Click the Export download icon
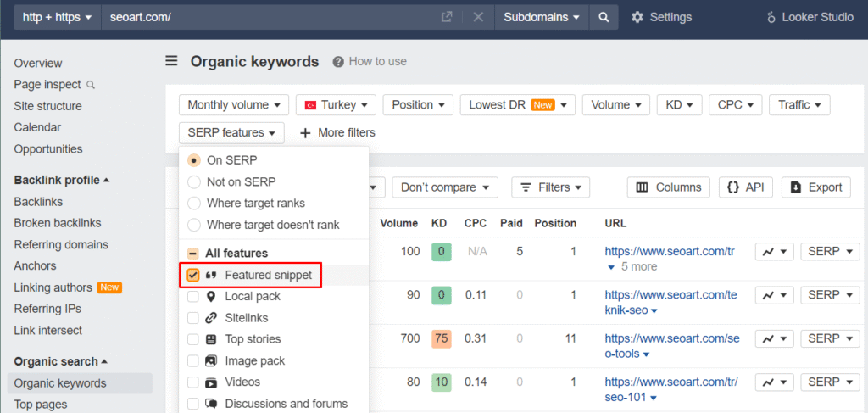Image resolution: width=868 pixels, height=413 pixels. 796,187
